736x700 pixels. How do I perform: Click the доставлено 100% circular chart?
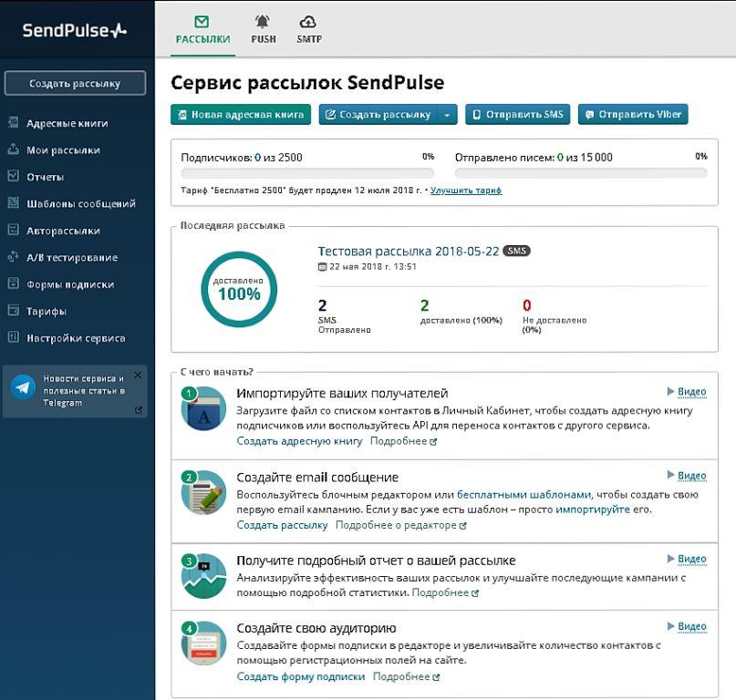(x=239, y=289)
